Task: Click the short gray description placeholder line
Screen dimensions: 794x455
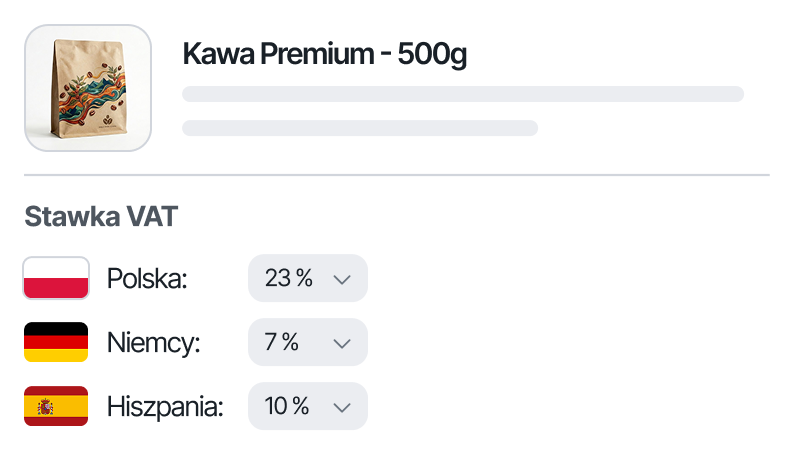Action: tap(360, 128)
